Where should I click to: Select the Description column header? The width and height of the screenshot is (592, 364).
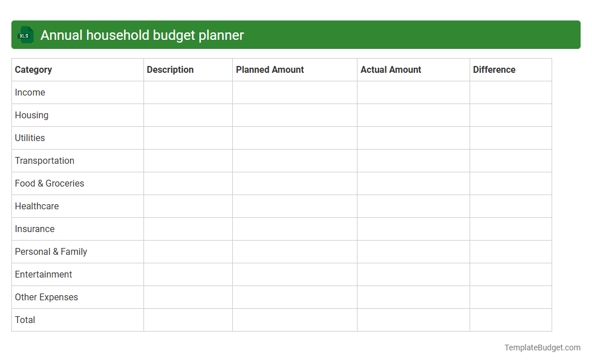click(x=170, y=69)
